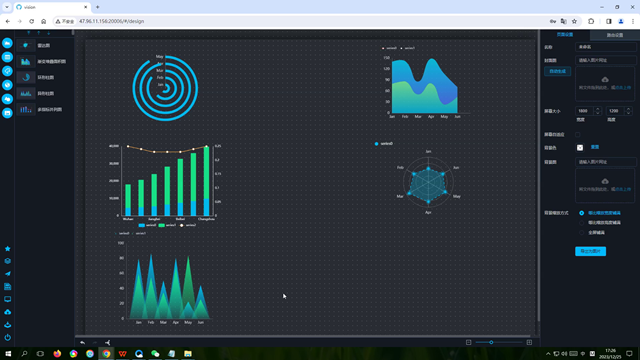The width and height of the screenshot is (642, 361).
Task: Open Firefox from the Windows taskbar
Action: tap(57, 354)
